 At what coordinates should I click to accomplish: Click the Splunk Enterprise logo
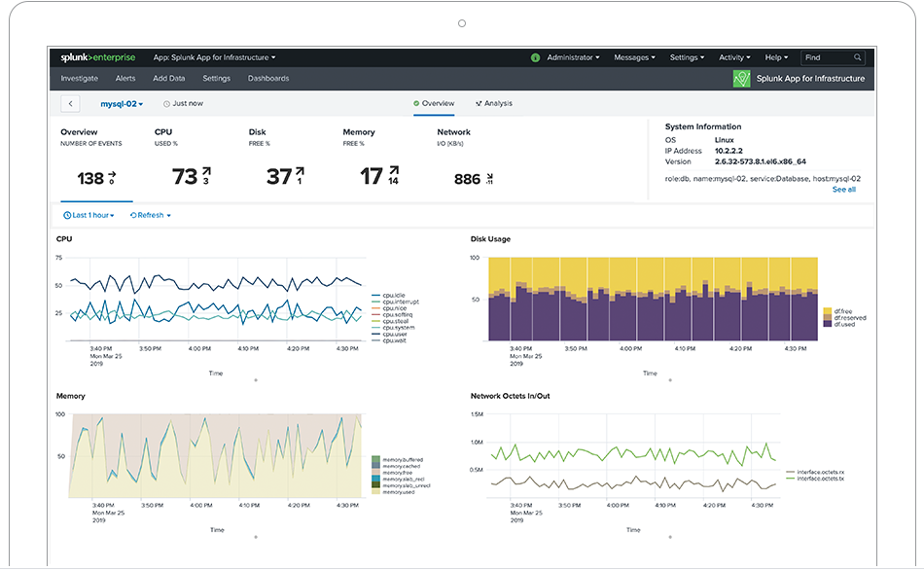click(x=96, y=57)
